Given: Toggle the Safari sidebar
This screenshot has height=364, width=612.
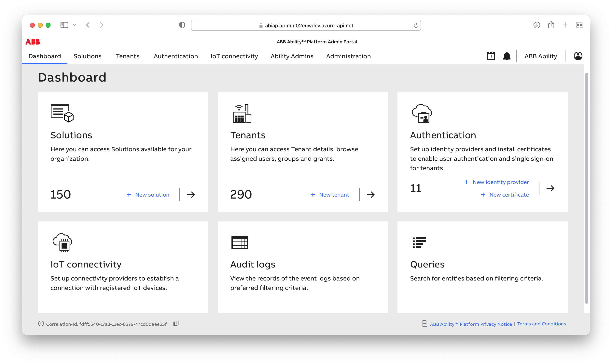Looking at the screenshot, I should 64,25.
